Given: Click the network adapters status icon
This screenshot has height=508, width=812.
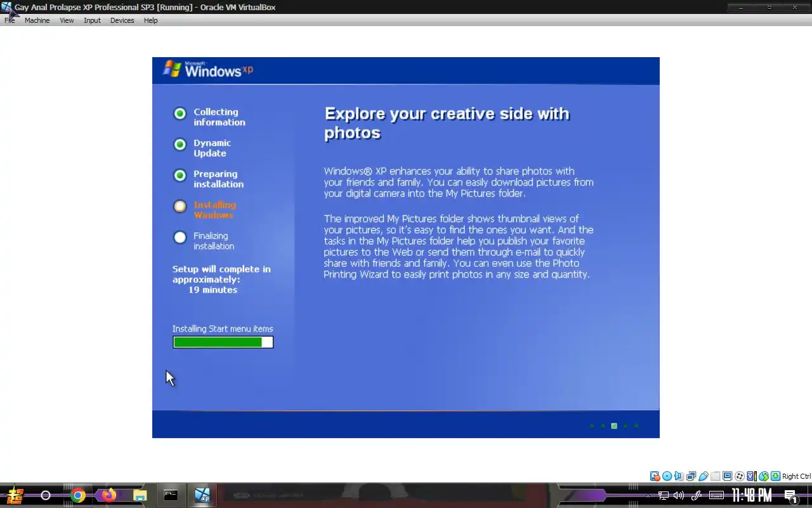Looking at the screenshot, I should (x=691, y=476).
